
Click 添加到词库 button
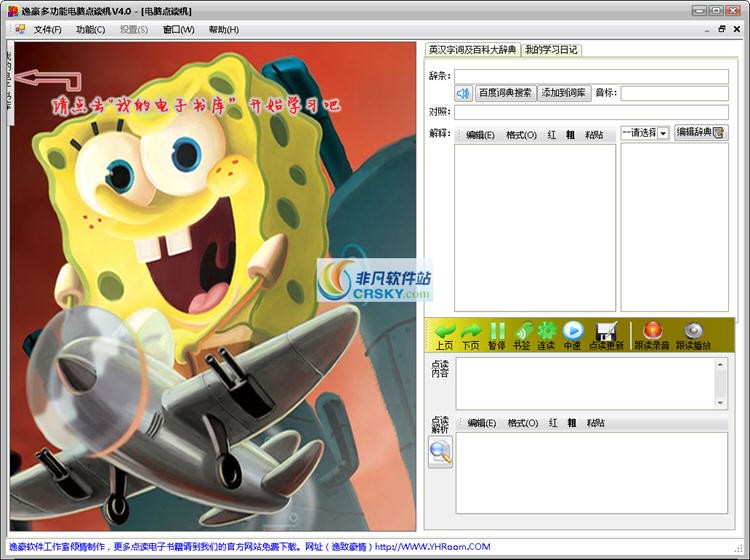[564, 93]
